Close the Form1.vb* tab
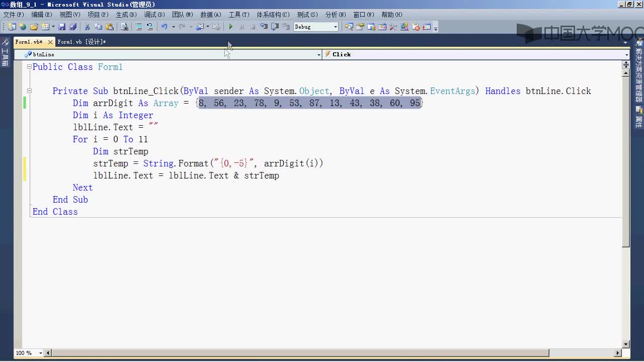Image resolution: width=644 pixels, height=362 pixels. [50, 42]
